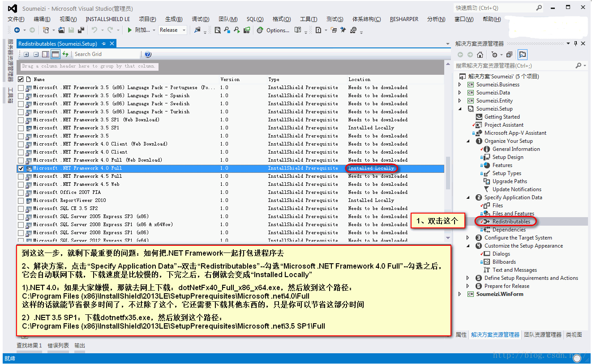Select Files and Features tree item
The image size is (592, 364).
point(513,214)
